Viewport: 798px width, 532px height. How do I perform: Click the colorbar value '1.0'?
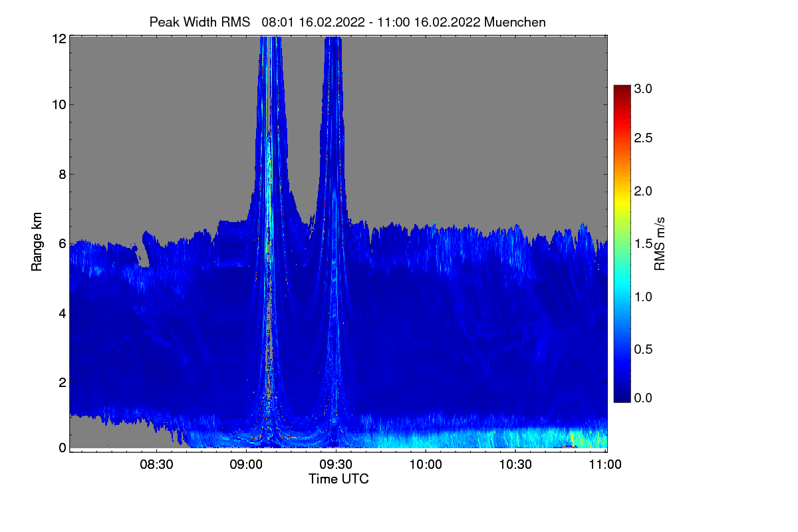[x=644, y=297]
